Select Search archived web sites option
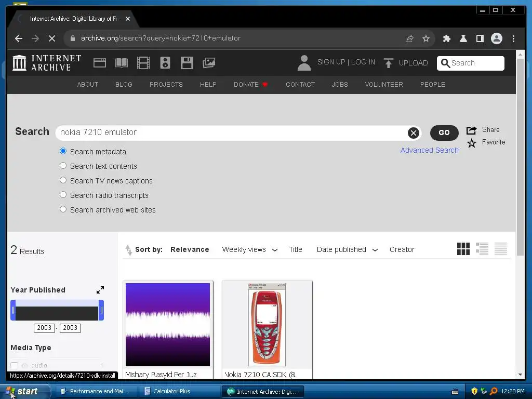532x399 pixels. [63, 209]
